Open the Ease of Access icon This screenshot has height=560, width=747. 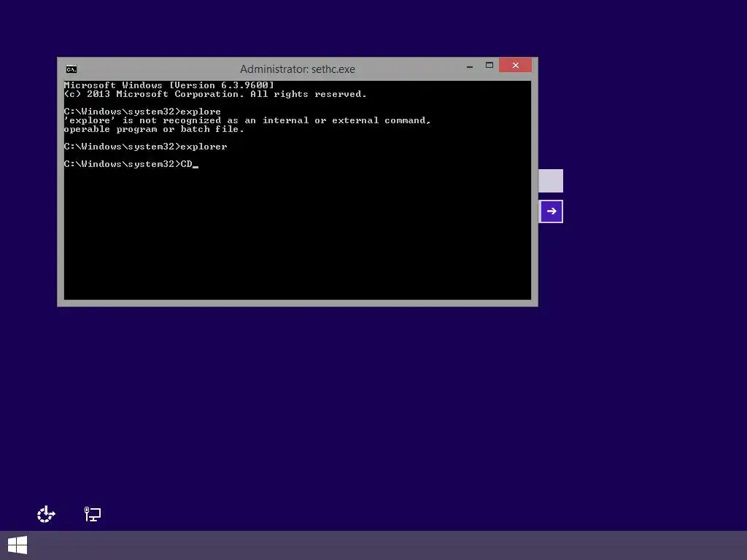[x=46, y=514]
